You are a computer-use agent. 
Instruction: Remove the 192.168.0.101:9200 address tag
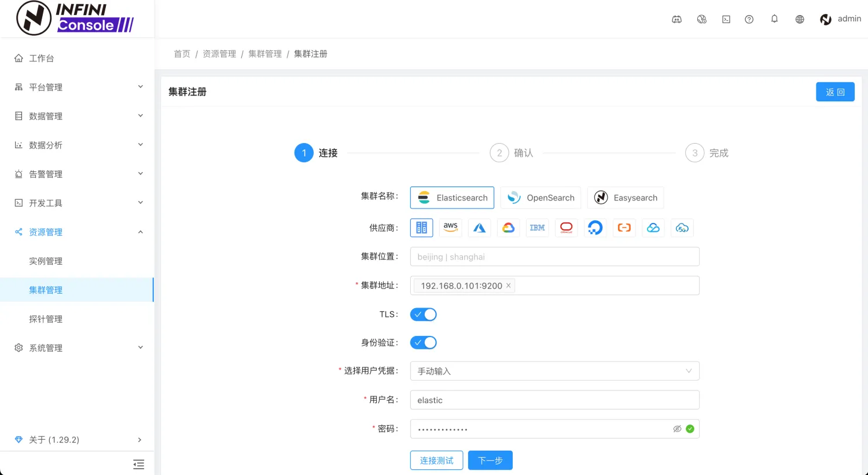coord(509,286)
